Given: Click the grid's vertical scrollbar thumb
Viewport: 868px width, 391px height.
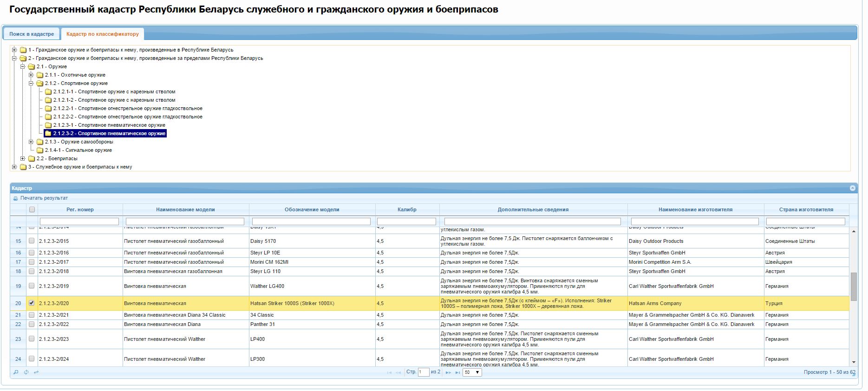Looking at the screenshot, I should point(854,287).
